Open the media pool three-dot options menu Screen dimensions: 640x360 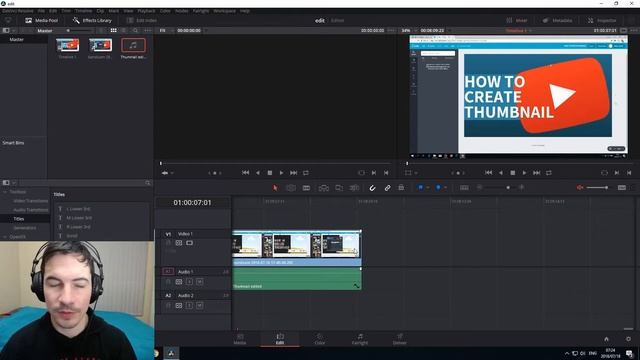click(147, 31)
